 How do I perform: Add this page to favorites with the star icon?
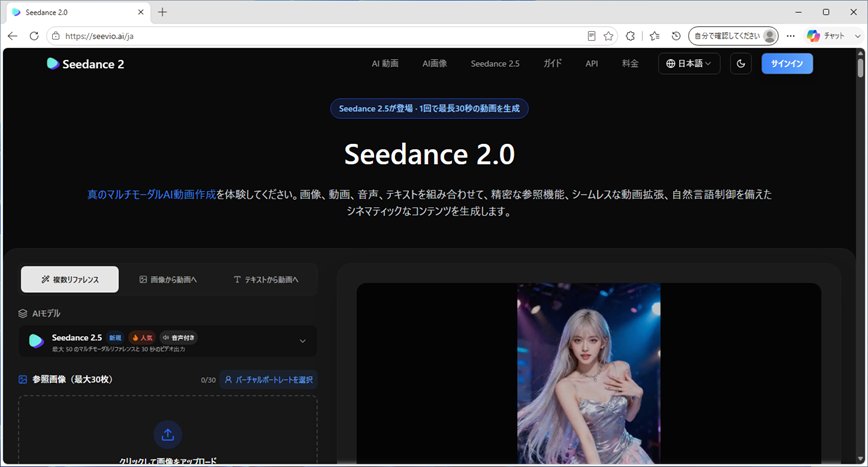(x=608, y=36)
